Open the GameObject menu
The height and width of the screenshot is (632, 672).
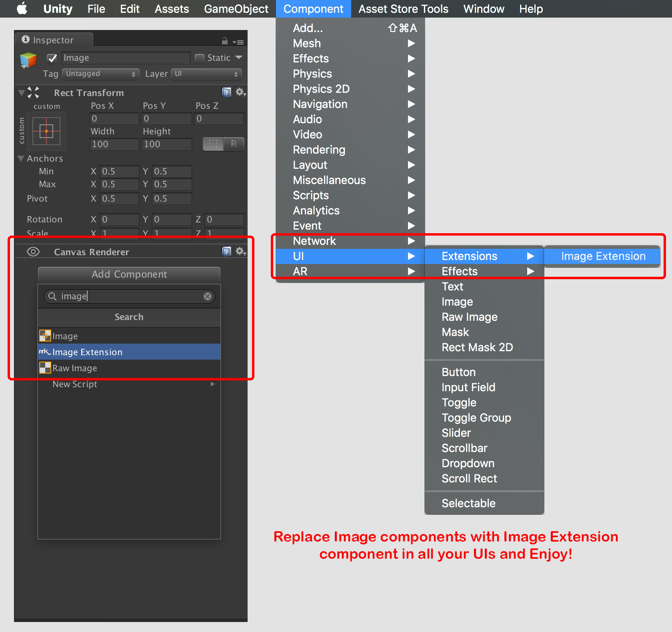click(236, 9)
